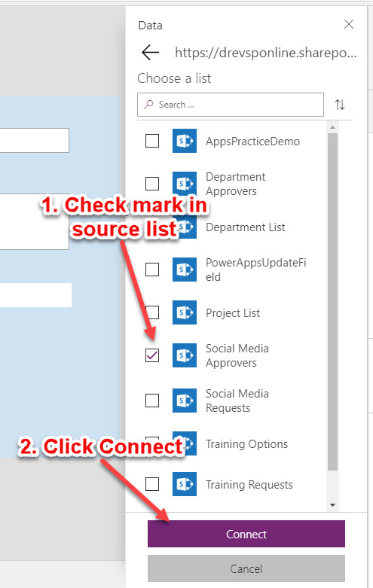Screen dimensions: 373x588
Task: Click the list scrollbar down arrow
Action: pyautogui.click(x=332, y=505)
